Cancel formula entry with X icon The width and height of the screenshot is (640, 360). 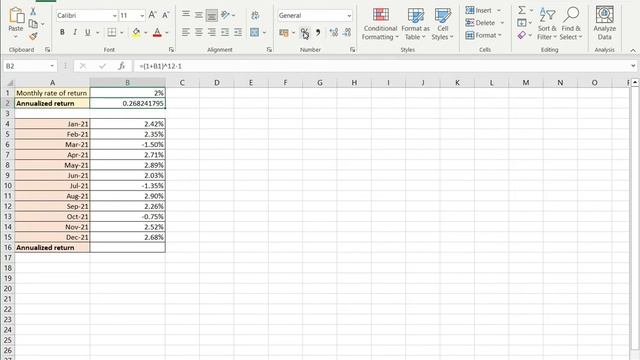pos(83,66)
